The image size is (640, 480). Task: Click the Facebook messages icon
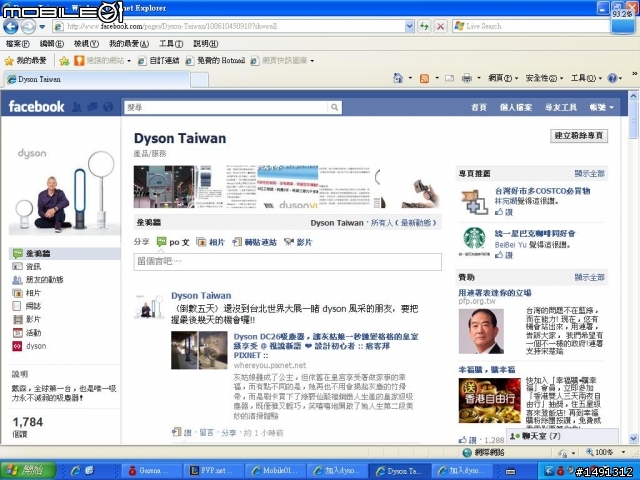[92, 107]
